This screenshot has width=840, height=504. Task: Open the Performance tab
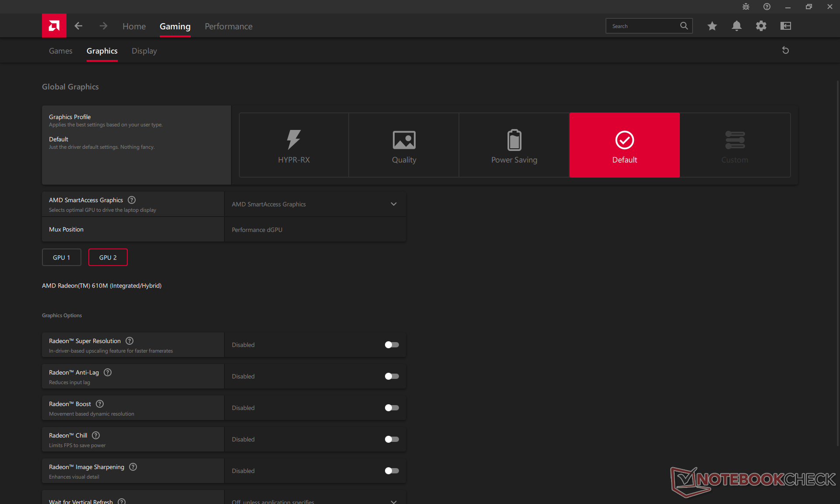coord(228,26)
